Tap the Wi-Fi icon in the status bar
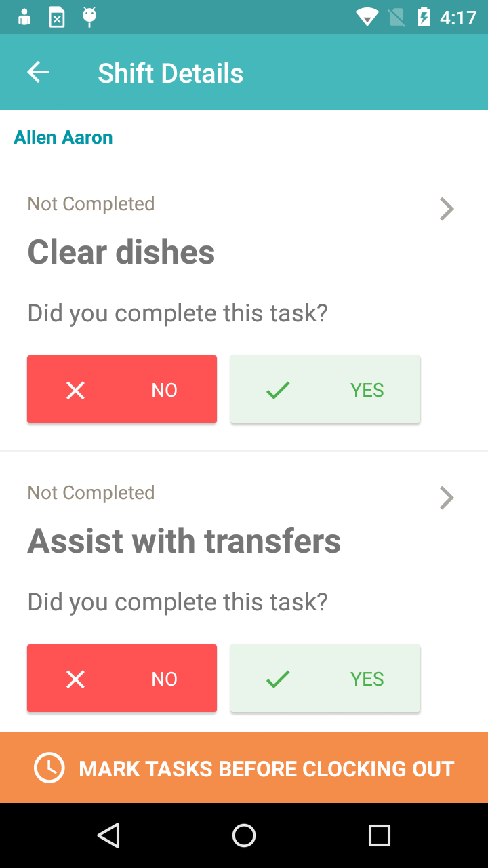Screen dimensions: 488x868 click(x=367, y=17)
